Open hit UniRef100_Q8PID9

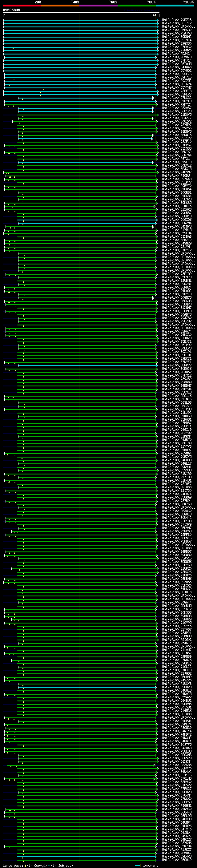[x=176, y=274]
